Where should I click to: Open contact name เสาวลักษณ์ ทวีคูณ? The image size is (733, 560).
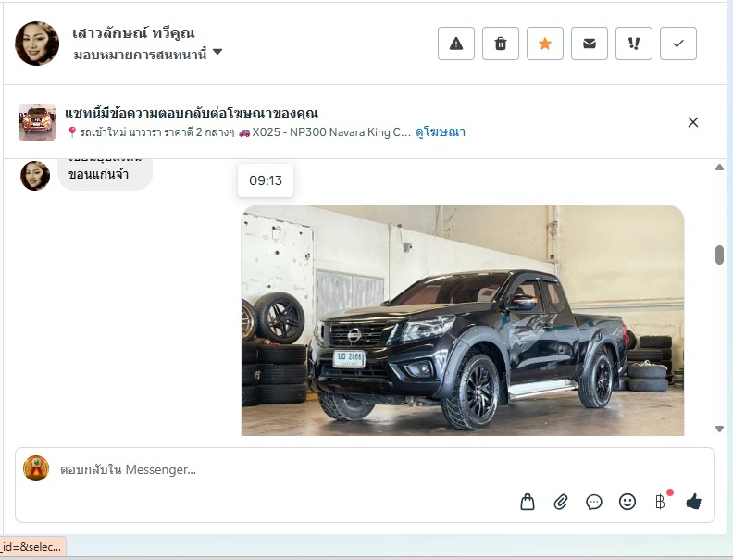(x=133, y=33)
